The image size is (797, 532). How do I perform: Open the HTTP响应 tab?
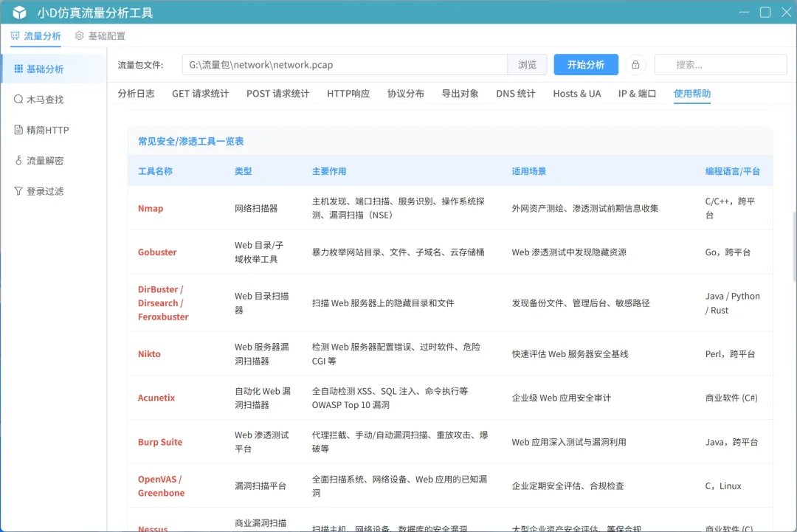[x=348, y=94]
